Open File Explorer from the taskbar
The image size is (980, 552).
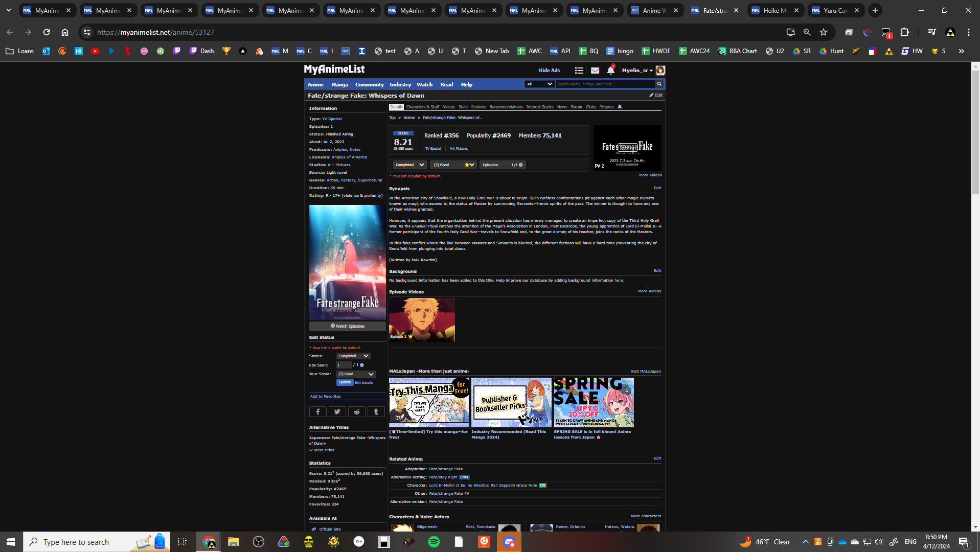click(x=234, y=542)
